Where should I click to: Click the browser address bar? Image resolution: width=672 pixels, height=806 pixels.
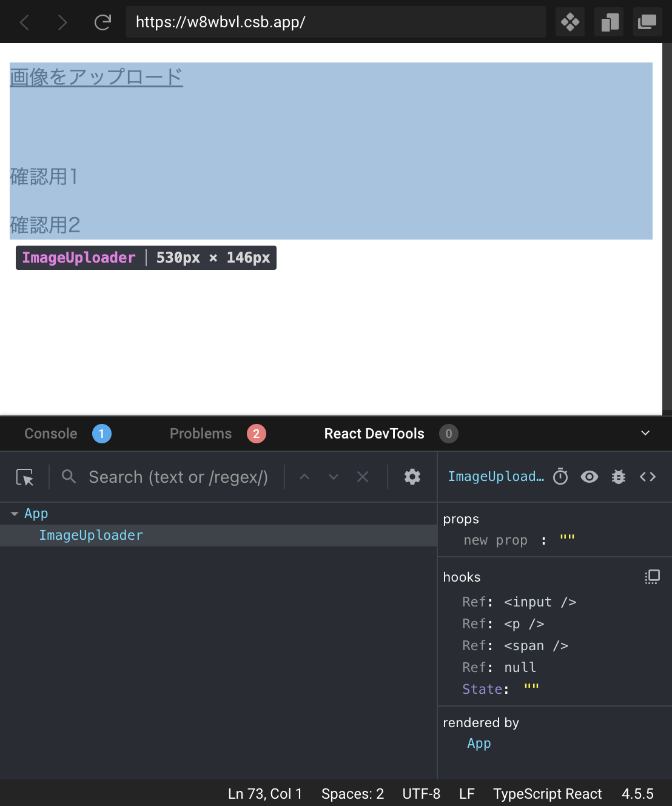pos(335,21)
